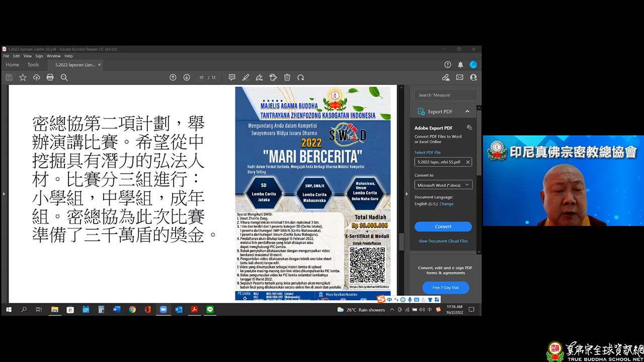
Task: Rotate the page using the rotate icon
Action: click(300, 77)
